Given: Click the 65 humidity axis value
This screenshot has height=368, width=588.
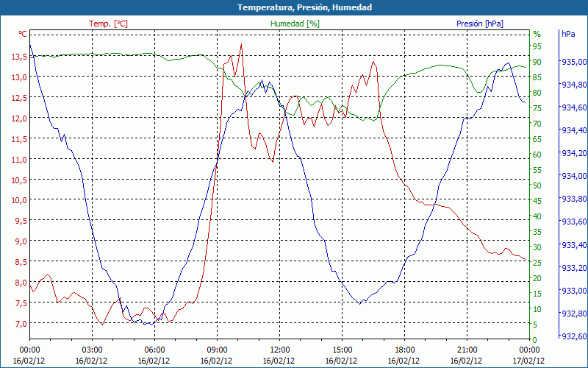Looking at the screenshot, I should click(537, 139).
